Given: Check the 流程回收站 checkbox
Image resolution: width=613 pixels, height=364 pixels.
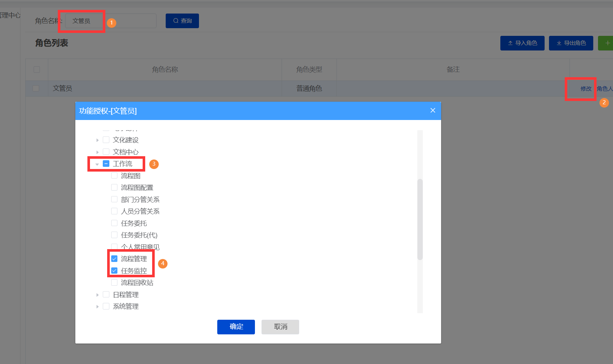Looking at the screenshot, I should [114, 282].
